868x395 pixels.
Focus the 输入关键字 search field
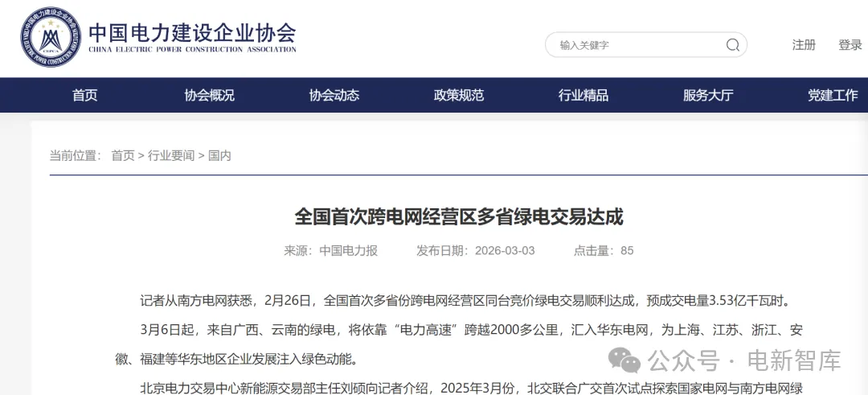click(x=646, y=45)
